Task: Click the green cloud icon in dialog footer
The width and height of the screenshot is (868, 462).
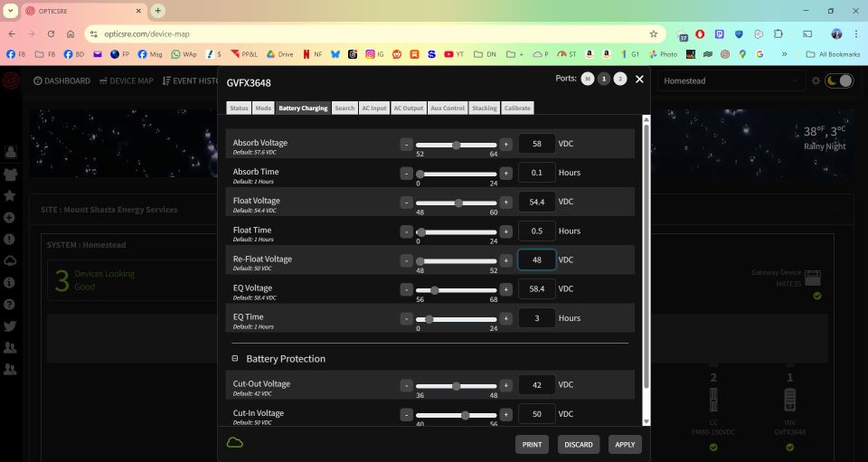Action: tap(235, 442)
